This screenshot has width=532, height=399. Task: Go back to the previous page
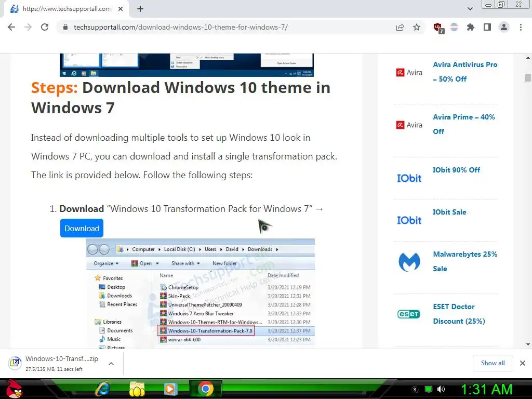[11, 27]
